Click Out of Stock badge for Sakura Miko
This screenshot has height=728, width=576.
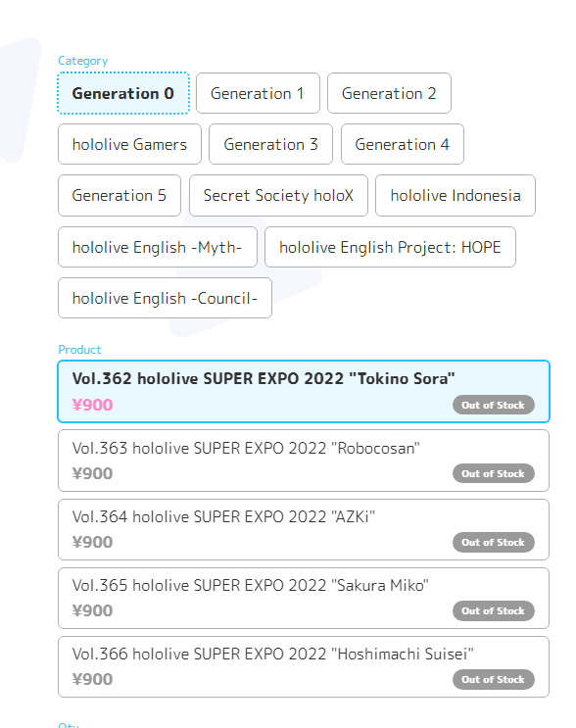(x=494, y=611)
